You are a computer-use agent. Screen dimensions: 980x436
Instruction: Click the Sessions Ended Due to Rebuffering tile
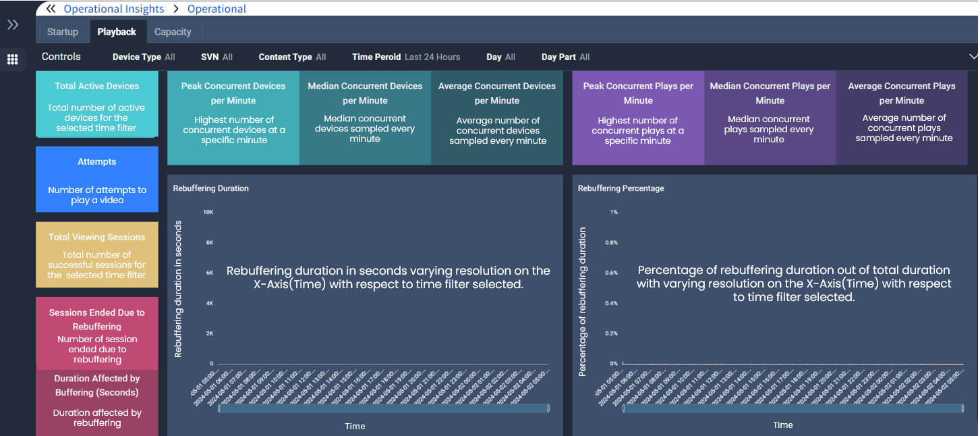(x=96, y=333)
